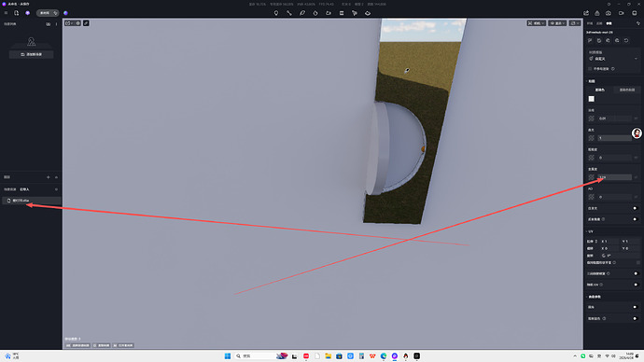
Task: Switch to the third highlighted properties tab
Action: click(x=609, y=23)
